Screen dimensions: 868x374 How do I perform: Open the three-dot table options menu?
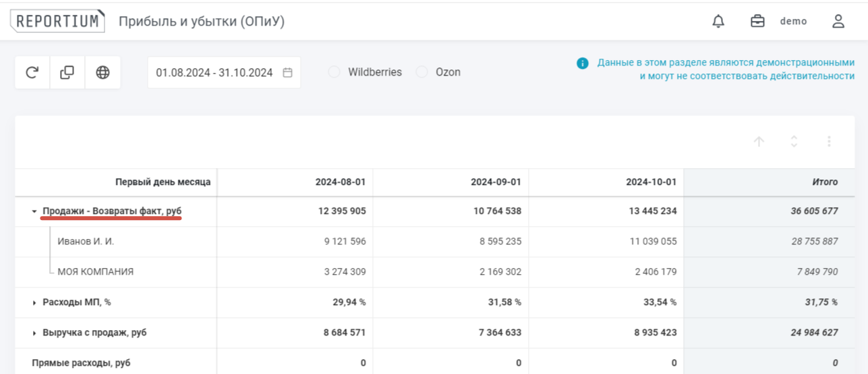point(829,142)
